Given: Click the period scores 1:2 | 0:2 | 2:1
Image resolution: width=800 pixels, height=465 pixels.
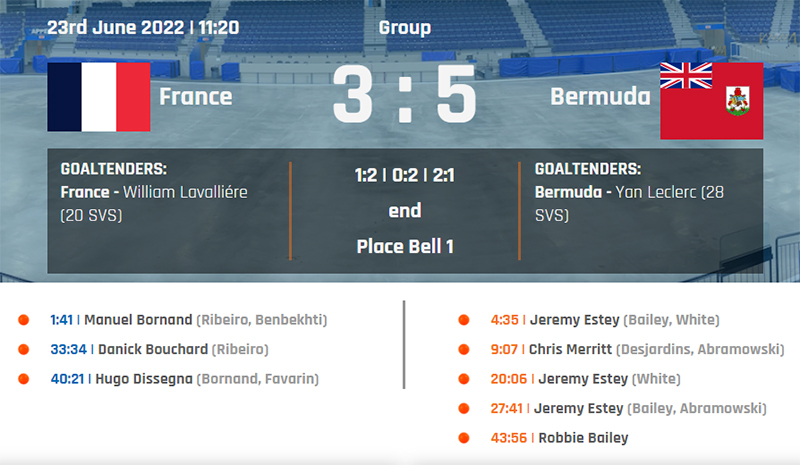Looking at the screenshot, I should pyautogui.click(x=405, y=176).
